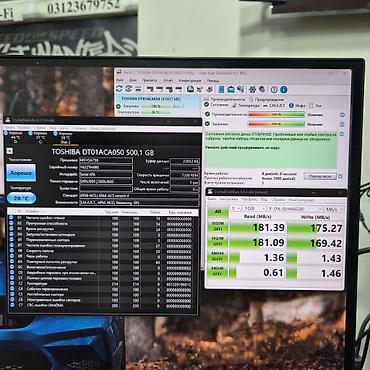The height and width of the screenshot is (370, 370).
Task: Open the target drive dropdown in CrystalDiskMark
Action: click(x=295, y=209)
